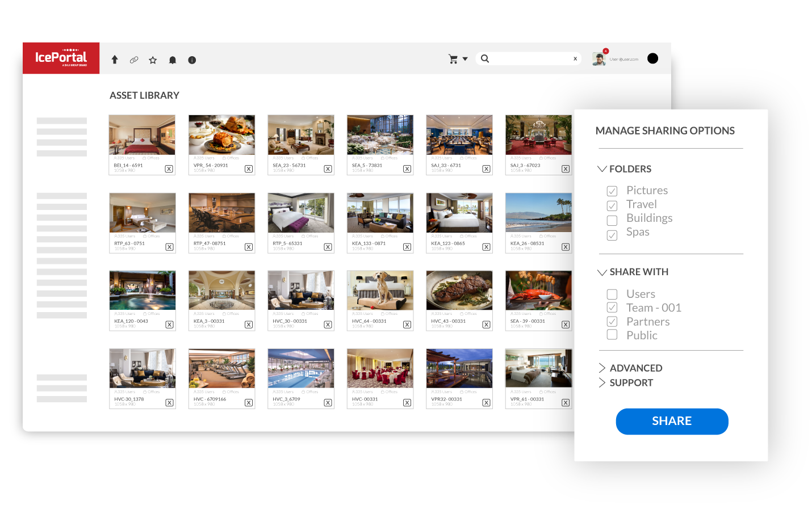
Task: Remove asset BEI_14 - 6591 with its X
Action: coord(169,169)
